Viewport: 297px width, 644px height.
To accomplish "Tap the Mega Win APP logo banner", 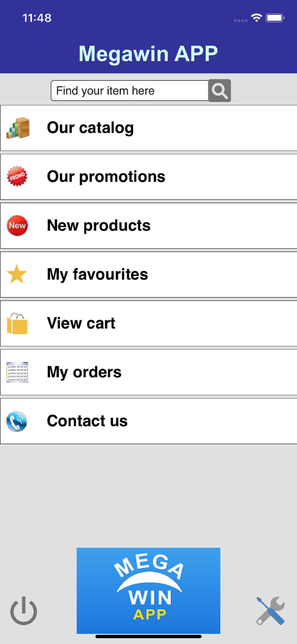I will (x=148, y=590).
